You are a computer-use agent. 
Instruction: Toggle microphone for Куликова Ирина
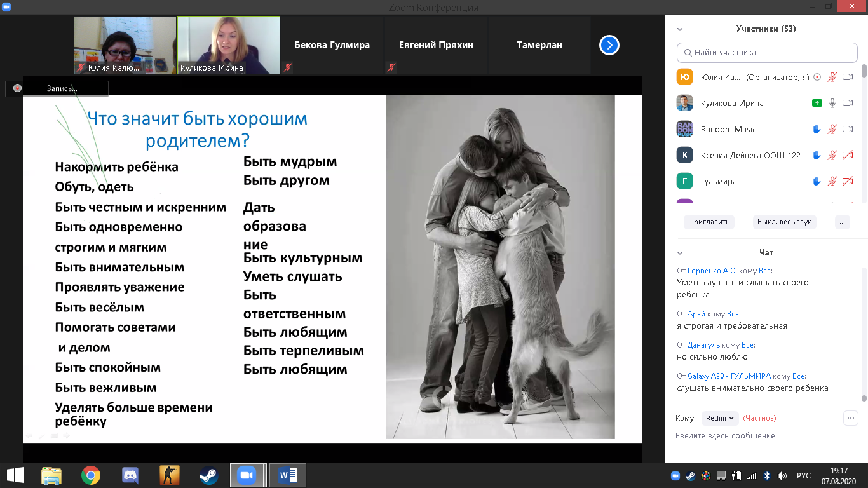pyautogui.click(x=832, y=103)
